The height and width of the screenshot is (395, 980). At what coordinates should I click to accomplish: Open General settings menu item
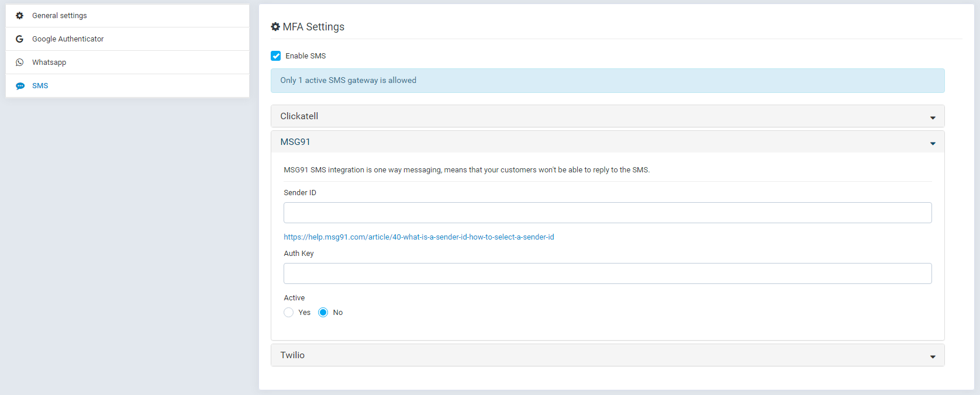click(x=127, y=16)
